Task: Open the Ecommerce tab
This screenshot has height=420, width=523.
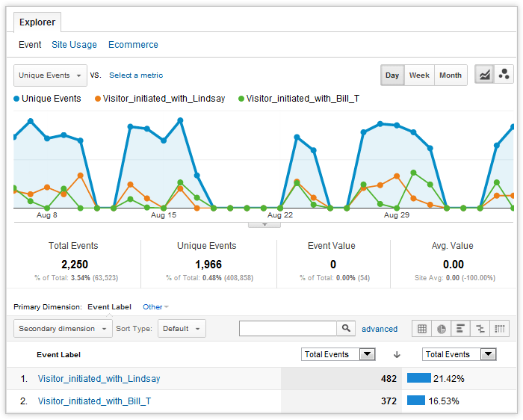Action: [133, 45]
